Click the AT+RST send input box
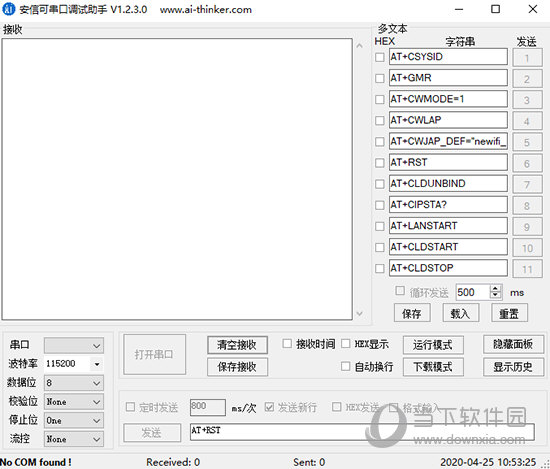This screenshot has height=469, width=550. tap(362, 432)
